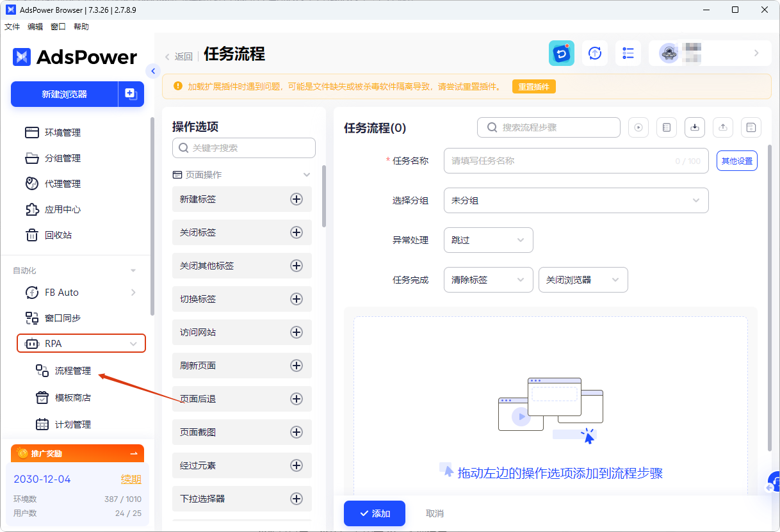Open the 窗口 menu
The height and width of the screenshot is (532, 780).
(58, 27)
